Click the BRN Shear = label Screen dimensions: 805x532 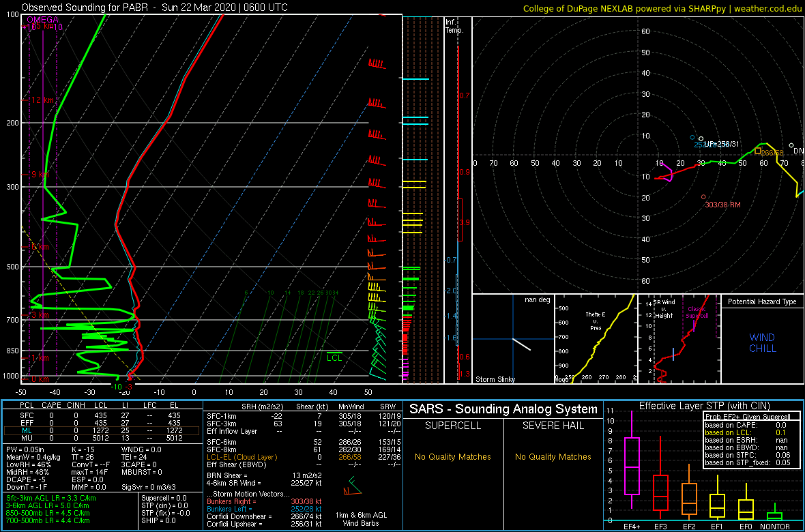click(x=226, y=475)
